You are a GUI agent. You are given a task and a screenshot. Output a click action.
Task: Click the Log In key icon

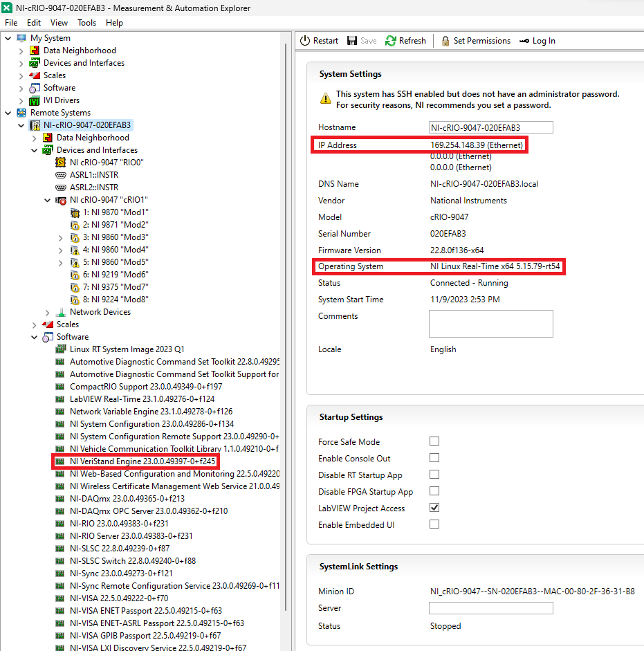pyautogui.click(x=524, y=41)
